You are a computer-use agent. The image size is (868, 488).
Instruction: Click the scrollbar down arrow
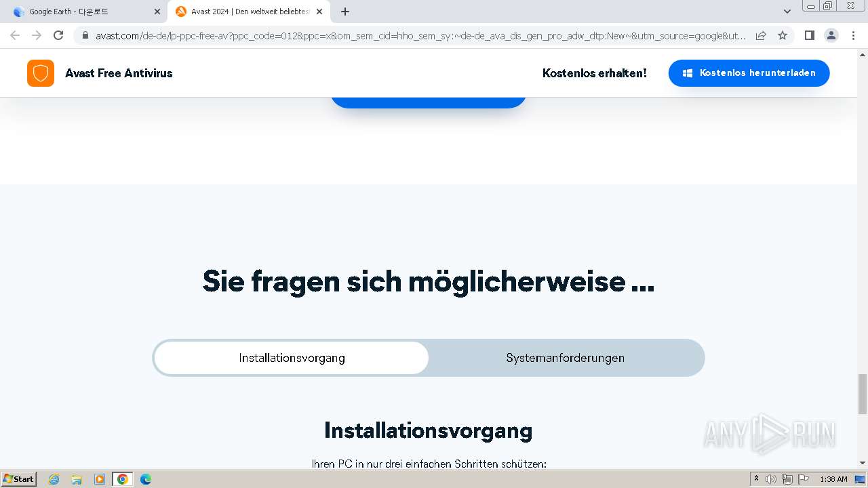pos(863,463)
